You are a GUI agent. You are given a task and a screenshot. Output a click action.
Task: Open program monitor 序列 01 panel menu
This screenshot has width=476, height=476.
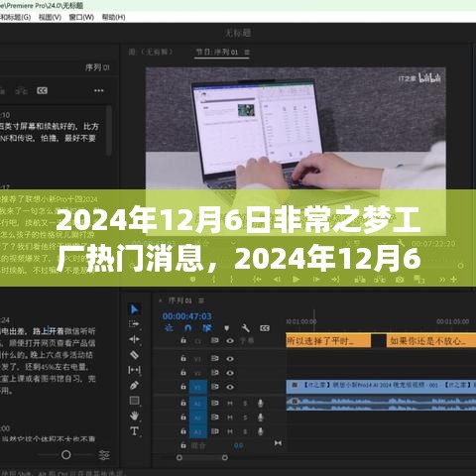tap(247, 52)
